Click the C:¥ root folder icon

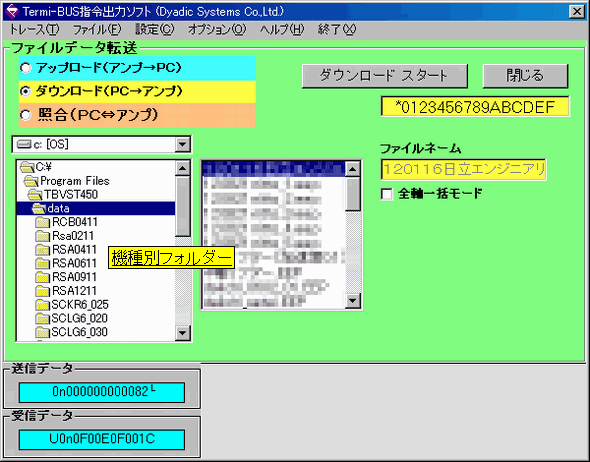click(x=26, y=167)
